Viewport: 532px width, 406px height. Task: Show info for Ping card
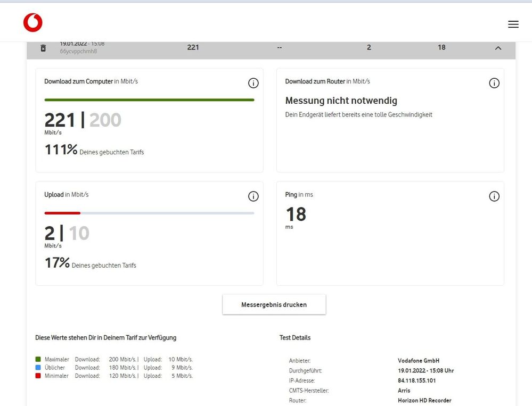494,196
